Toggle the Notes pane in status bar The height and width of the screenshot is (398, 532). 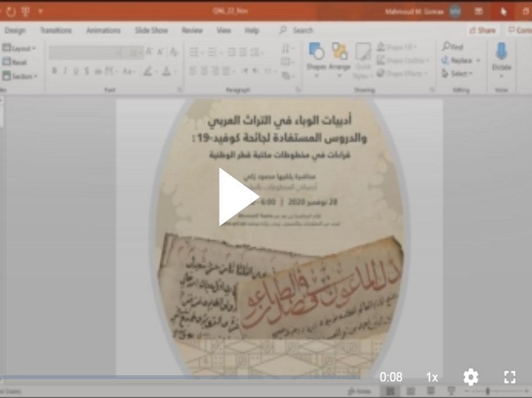pos(360,391)
